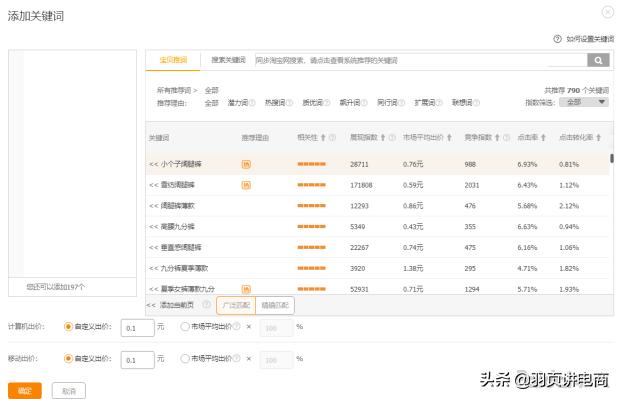Screen dimensions: 620x399
Task: Click the help icon beside 展现指数 header
Action: point(392,138)
